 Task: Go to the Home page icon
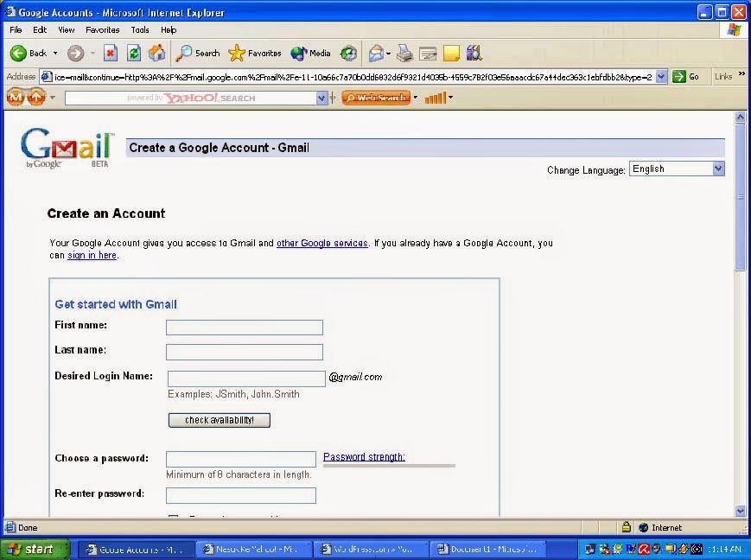(x=156, y=54)
